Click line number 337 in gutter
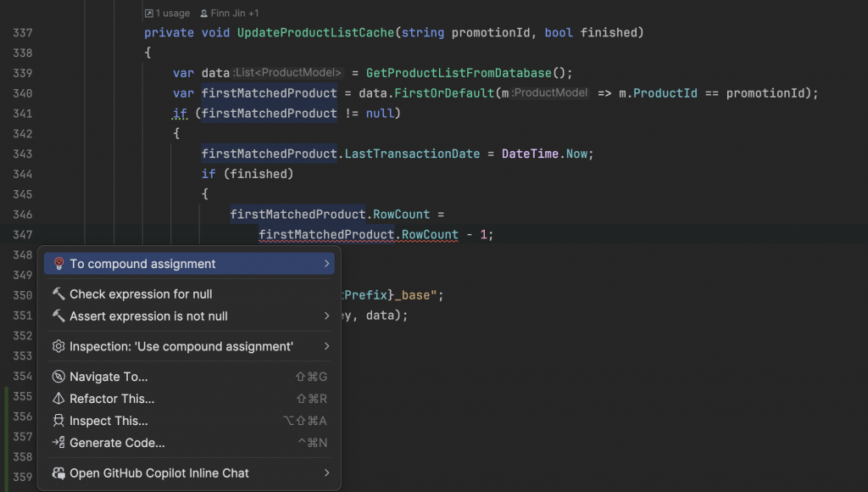Screen dimensions: 868x492 pyautogui.click(x=22, y=33)
